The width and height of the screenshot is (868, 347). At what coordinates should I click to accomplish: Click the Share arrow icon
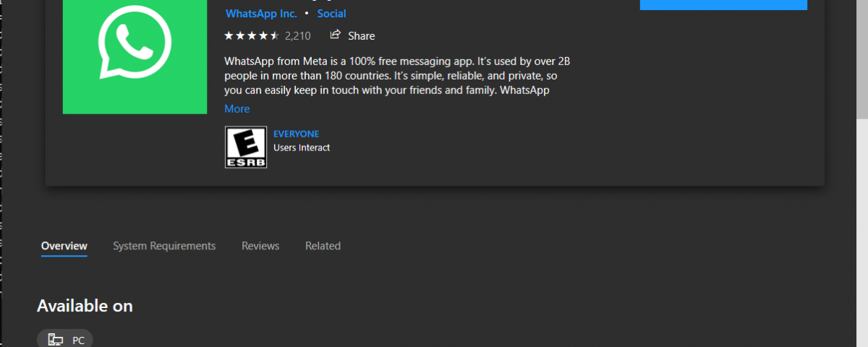(x=335, y=35)
